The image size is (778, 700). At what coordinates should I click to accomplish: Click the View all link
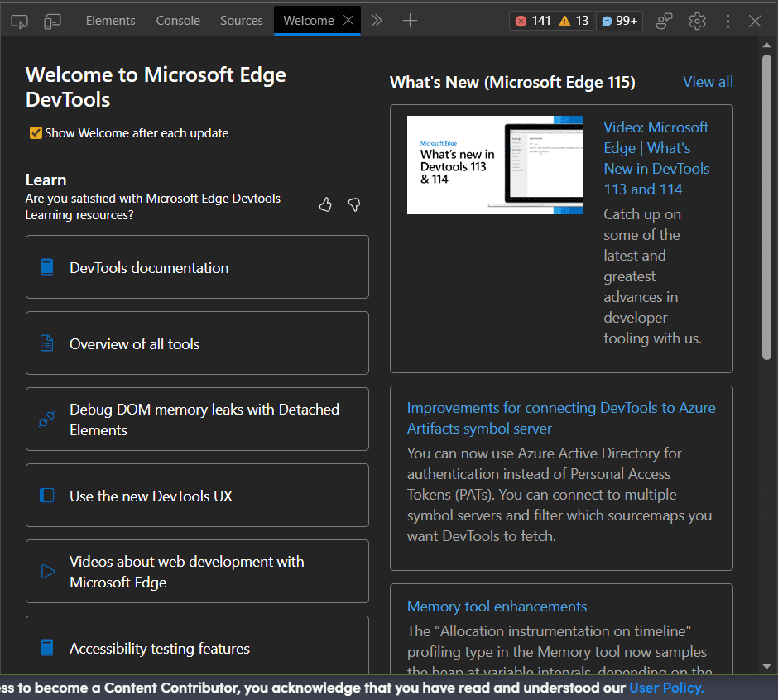pos(708,82)
